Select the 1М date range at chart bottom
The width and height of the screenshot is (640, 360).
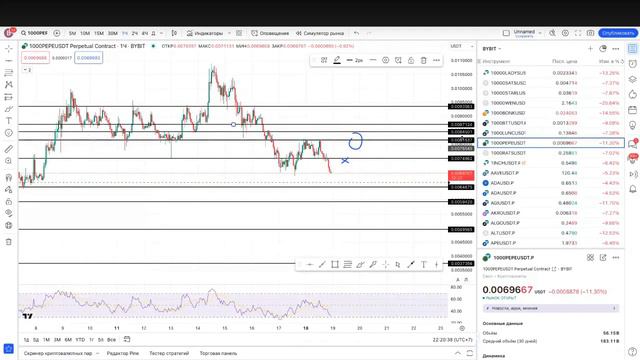click(46, 340)
